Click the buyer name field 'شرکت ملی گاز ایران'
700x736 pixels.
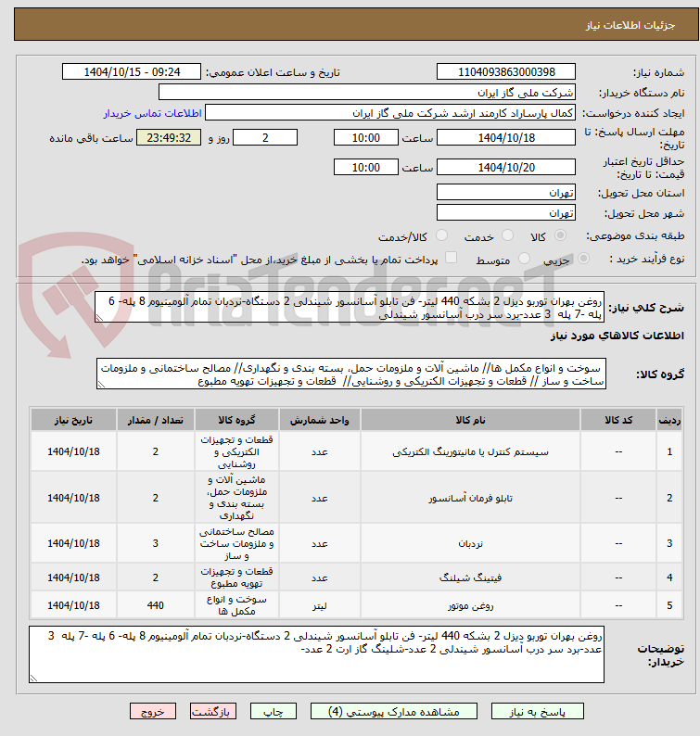tap(367, 93)
